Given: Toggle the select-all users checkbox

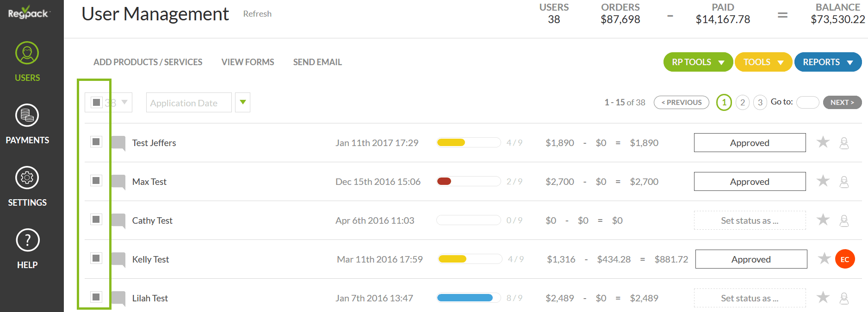Looking at the screenshot, I should 96,102.
